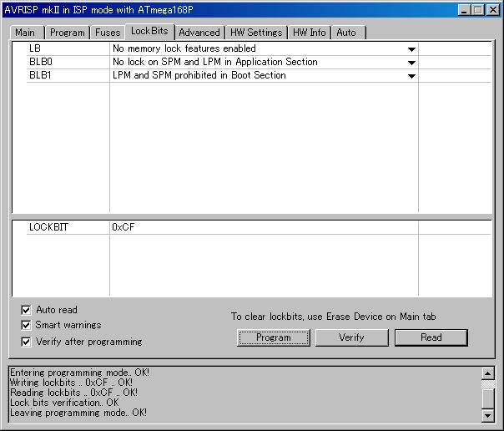Click log scrollbar up arrow
The width and height of the screenshot is (504, 431).
487,373
